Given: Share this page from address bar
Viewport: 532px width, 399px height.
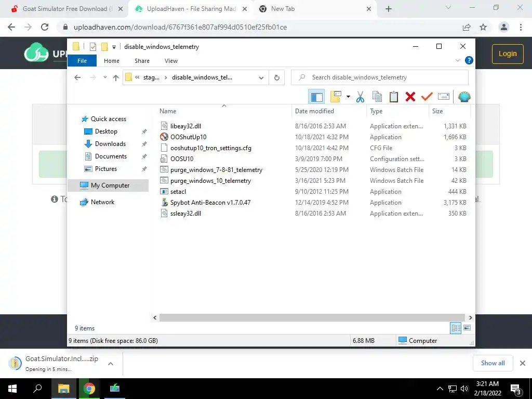Looking at the screenshot, I should pyautogui.click(x=467, y=27).
